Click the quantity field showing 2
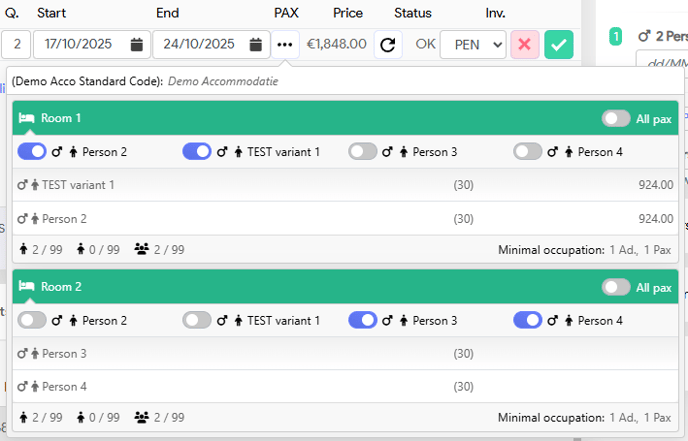The image size is (688, 441). pyautogui.click(x=16, y=45)
